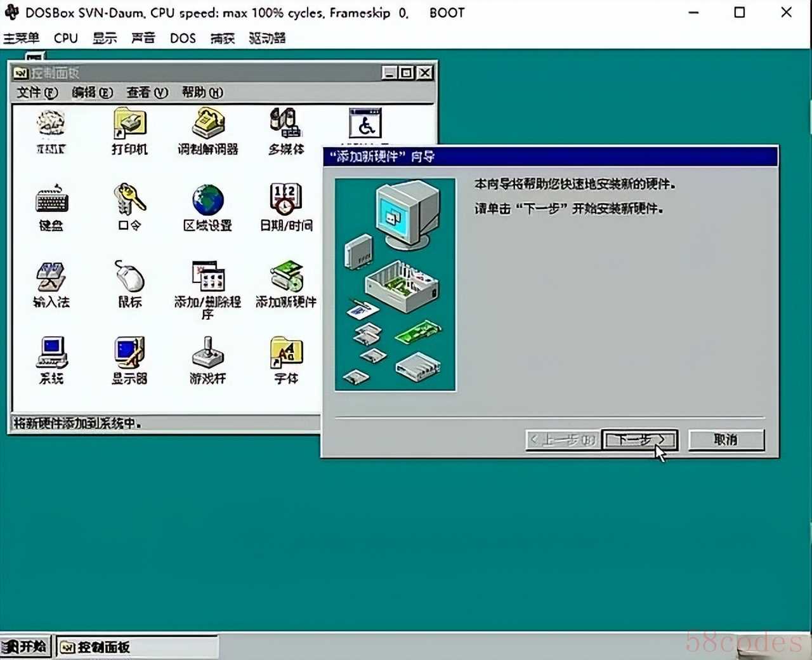
Task: Open 文件(F) menu in Control Panel
Action: tap(37, 93)
